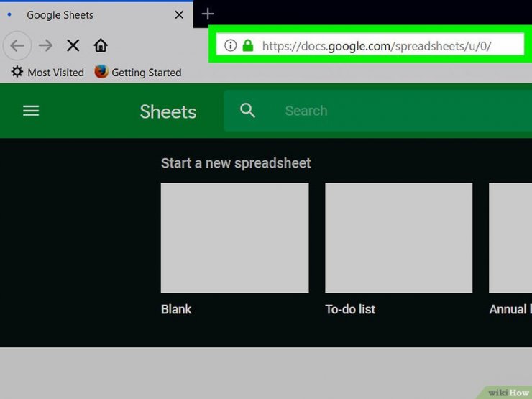Image resolution: width=532 pixels, height=399 pixels.
Task: Click the magnifying glass search icon
Action: coord(248,111)
